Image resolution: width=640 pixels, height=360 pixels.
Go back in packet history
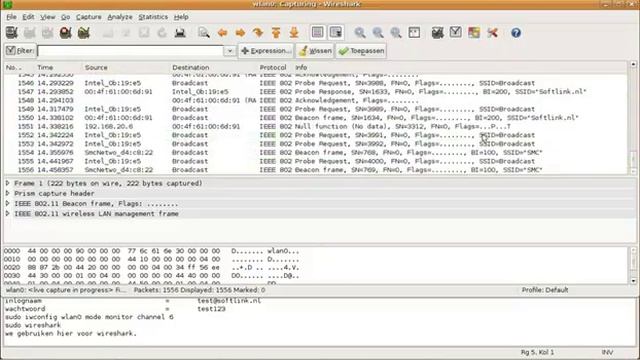pos(222,33)
